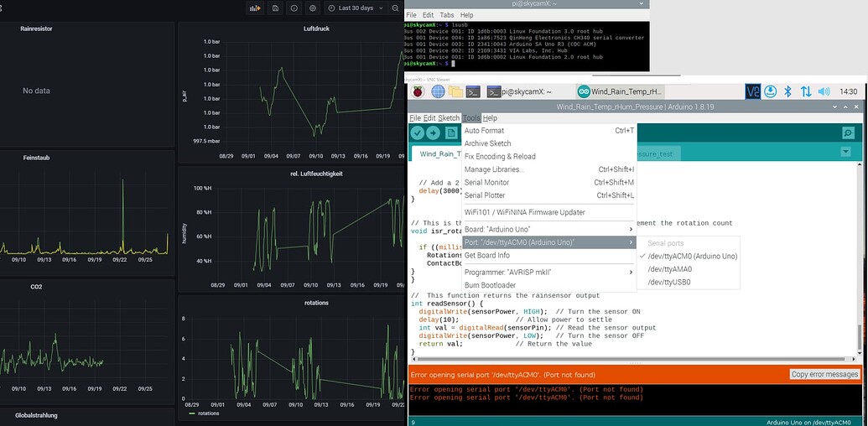Expand the Board: "Arduino Uno" submenu
868x426 pixels.
(548, 229)
